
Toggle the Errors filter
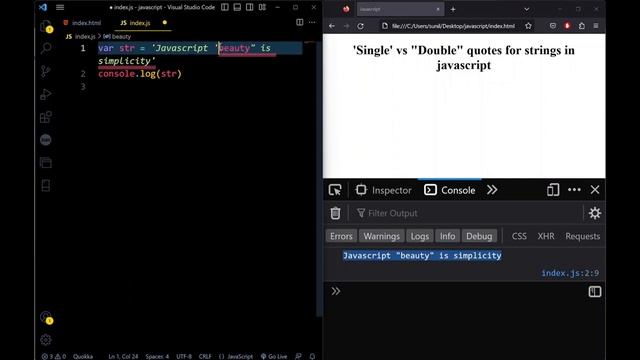click(341, 236)
